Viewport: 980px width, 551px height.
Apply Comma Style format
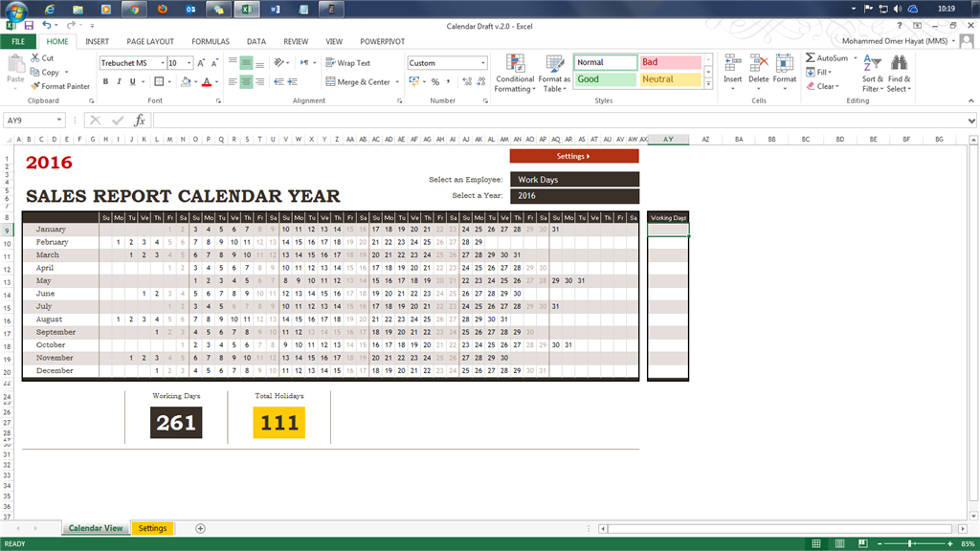448,82
